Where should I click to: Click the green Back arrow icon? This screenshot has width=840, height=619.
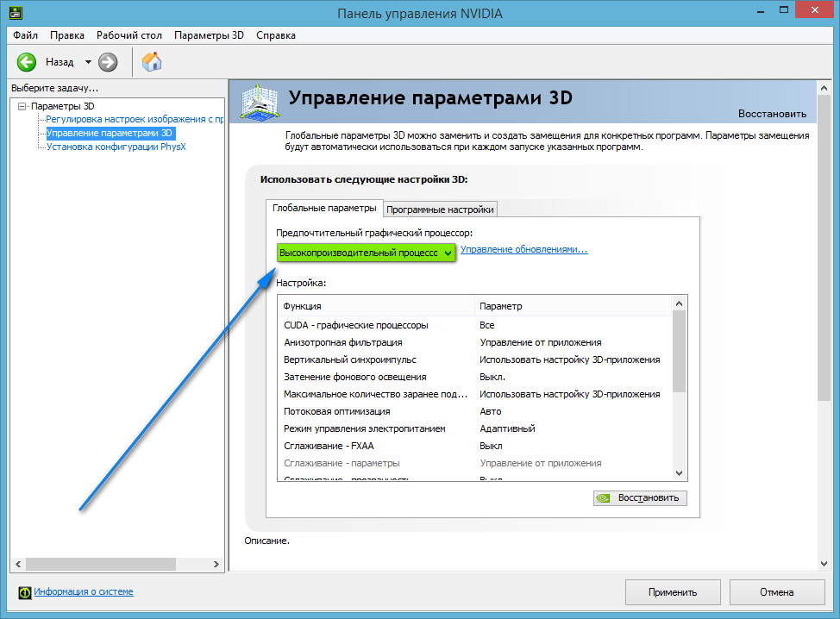[26, 62]
